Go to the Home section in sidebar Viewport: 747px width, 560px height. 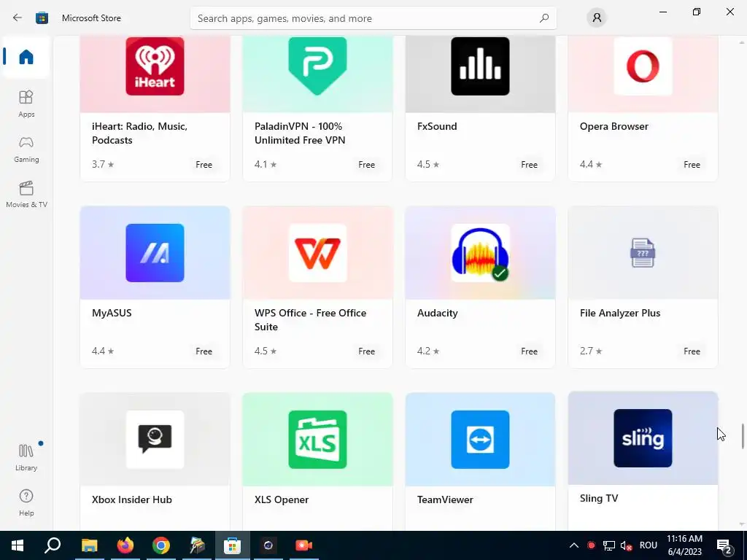click(x=26, y=57)
